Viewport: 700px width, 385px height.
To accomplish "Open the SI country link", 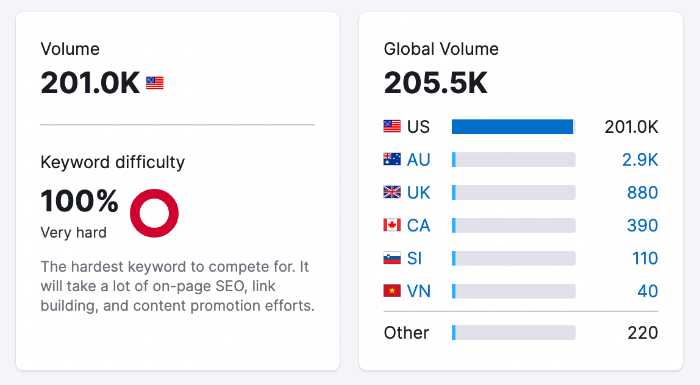I will (x=414, y=258).
